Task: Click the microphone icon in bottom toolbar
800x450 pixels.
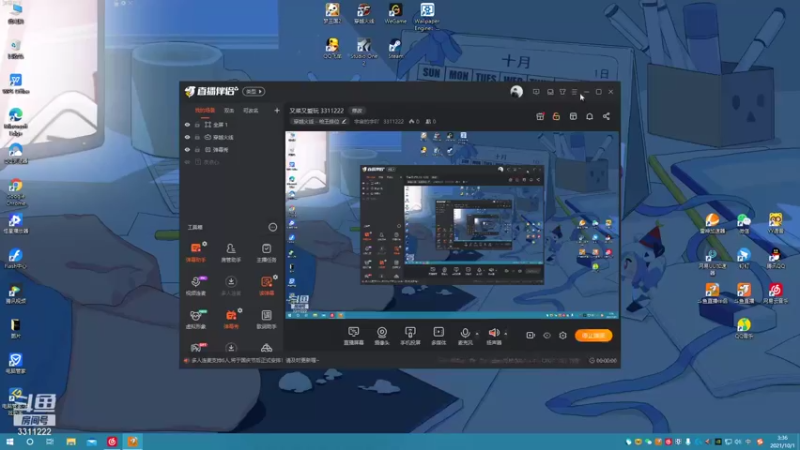Action: pos(465,334)
